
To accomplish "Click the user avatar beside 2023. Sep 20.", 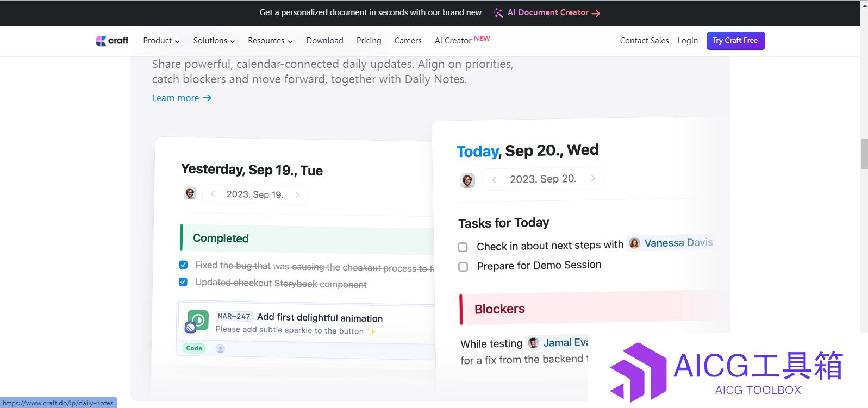I will (x=467, y=180).
